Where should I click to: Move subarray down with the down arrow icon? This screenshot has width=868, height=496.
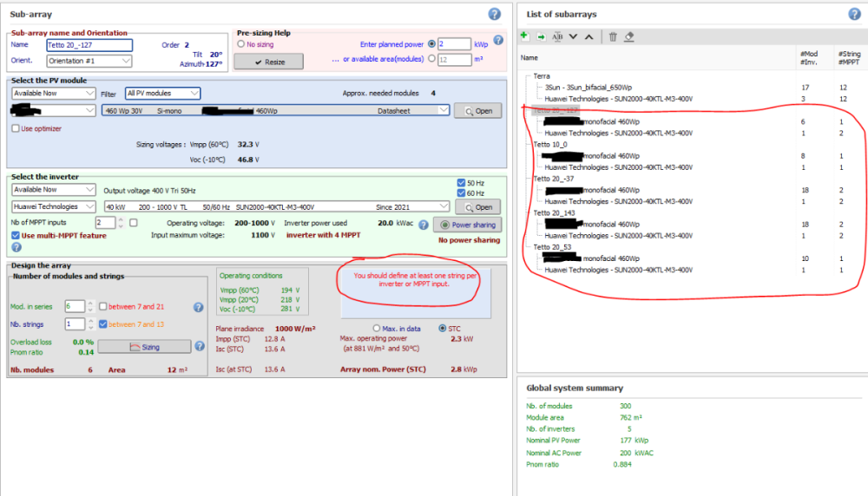click(x=573, y=36)
